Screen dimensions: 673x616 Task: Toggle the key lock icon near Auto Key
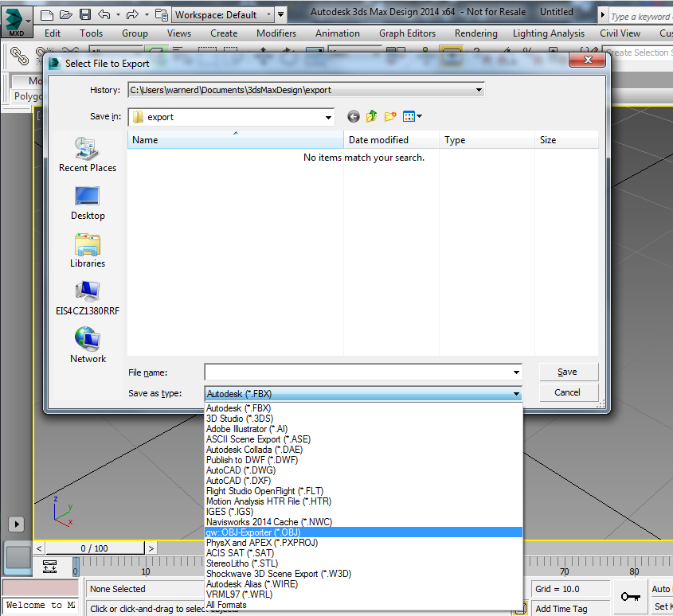(x=630, y=596)
